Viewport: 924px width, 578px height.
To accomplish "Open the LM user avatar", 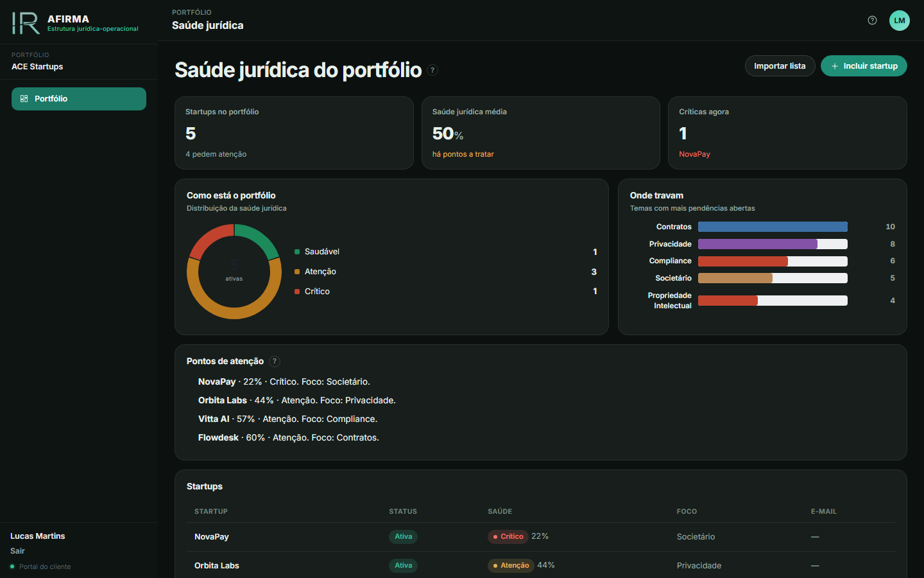I will pos(900,21).
